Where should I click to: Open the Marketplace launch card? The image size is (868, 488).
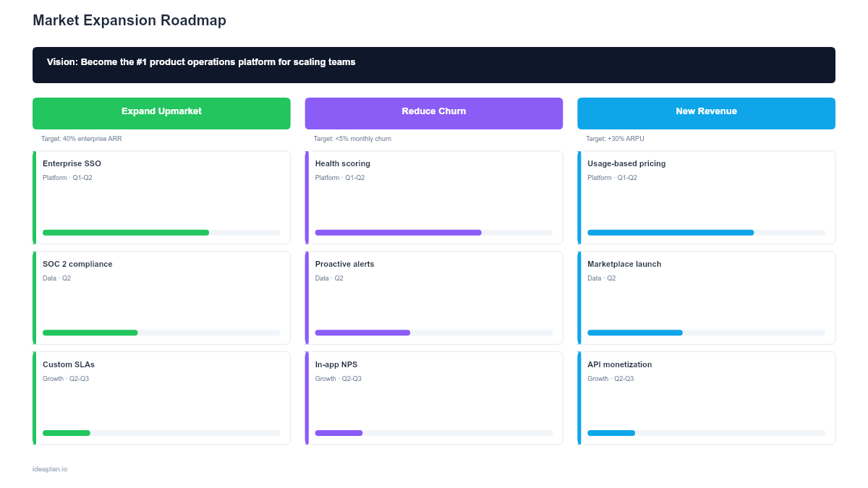[705, 297]
